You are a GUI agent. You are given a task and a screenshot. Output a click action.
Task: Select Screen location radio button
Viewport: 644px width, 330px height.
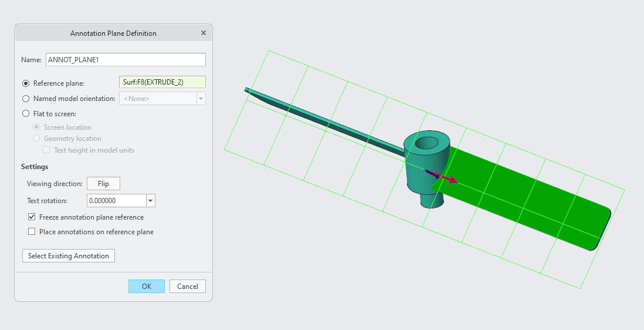pyautogui.click(x=36, y=127)
